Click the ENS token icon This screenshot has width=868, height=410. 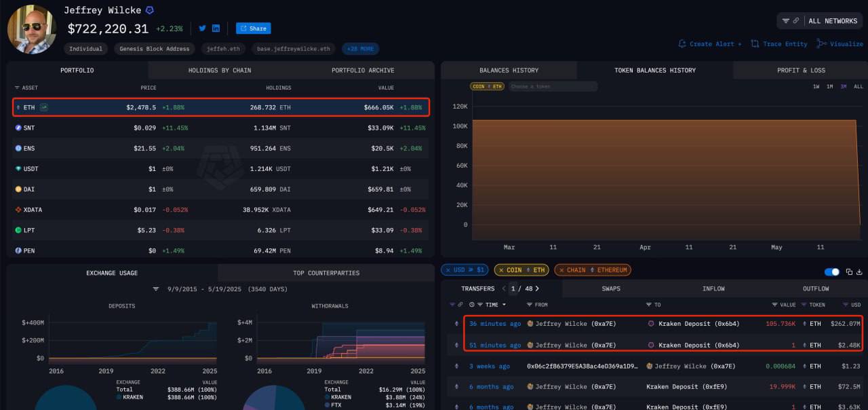pyautogui.click(x=18, y=148)
